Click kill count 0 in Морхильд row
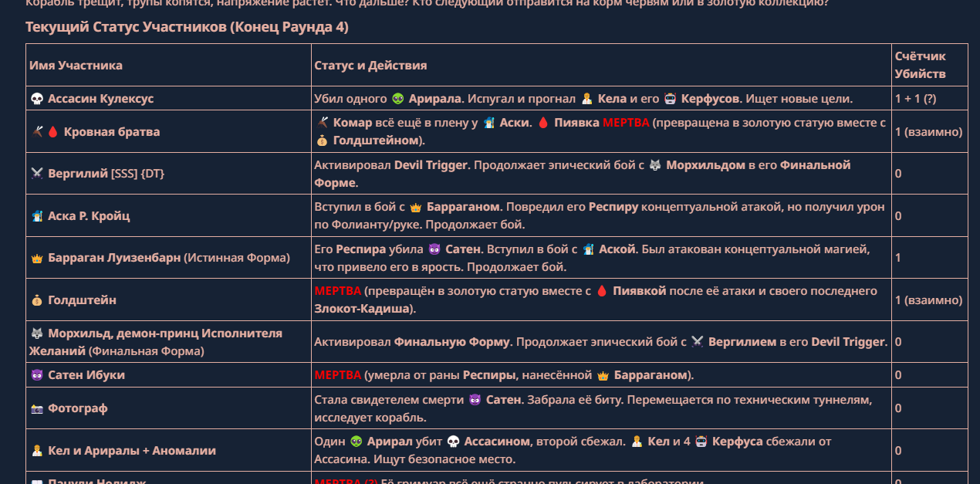 [x=898, y=342]
